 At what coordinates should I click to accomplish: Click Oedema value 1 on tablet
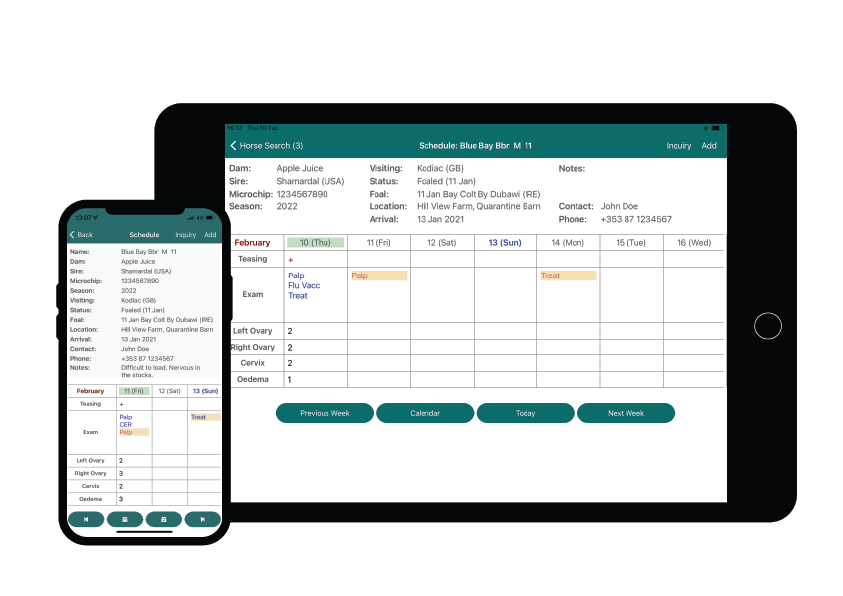pyautogui.click(x=289, y=379)
